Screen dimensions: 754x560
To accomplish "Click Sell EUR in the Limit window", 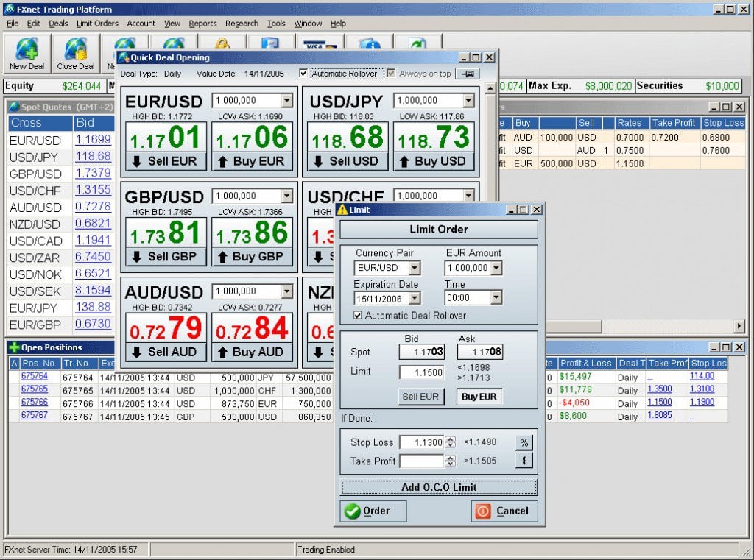I will coord(420,397).
